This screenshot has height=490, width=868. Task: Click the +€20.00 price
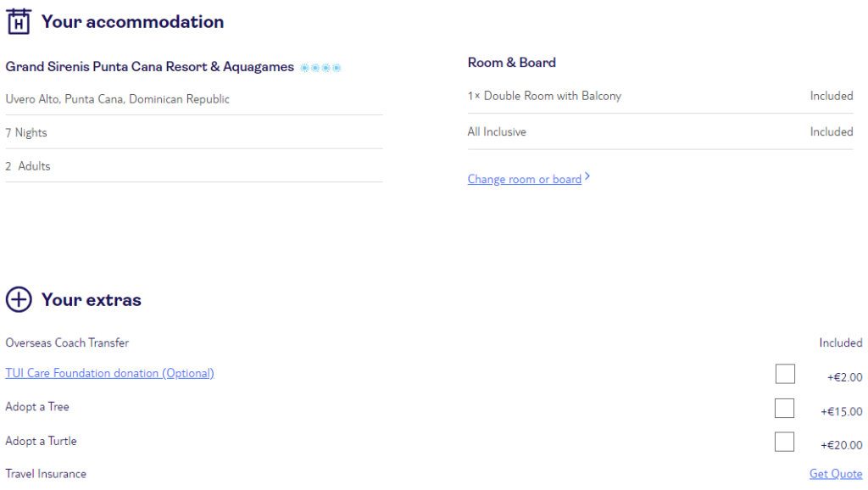[x=842, y=444]
